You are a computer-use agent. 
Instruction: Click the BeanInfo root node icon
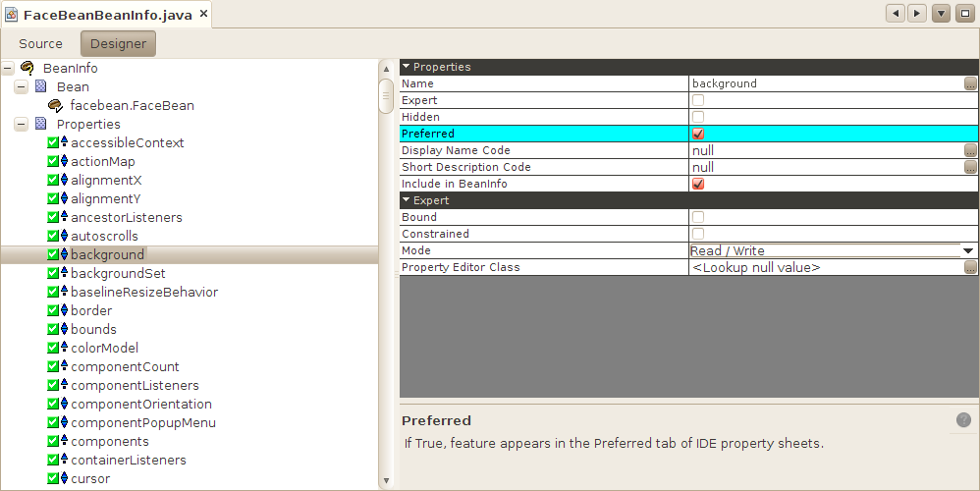pyautogui.click(x=27, y=69)
